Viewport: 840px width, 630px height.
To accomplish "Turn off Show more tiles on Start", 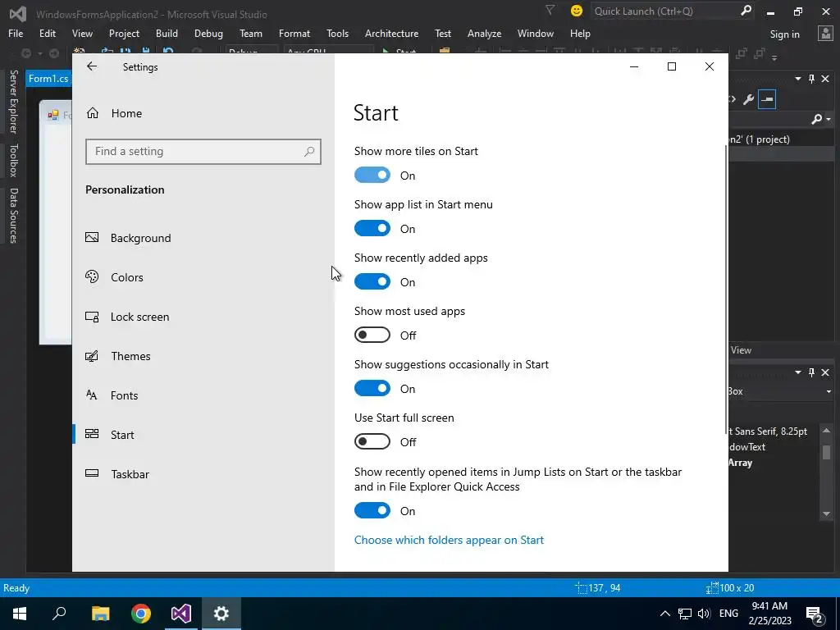I will [x=372, y=176].
